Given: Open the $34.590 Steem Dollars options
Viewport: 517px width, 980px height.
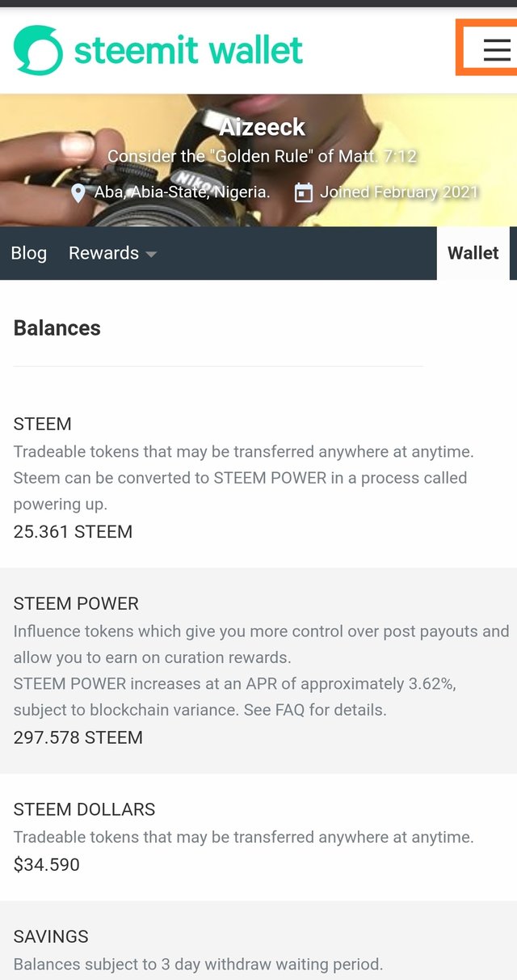Looking at the screenshot, I should coord(47,864).
